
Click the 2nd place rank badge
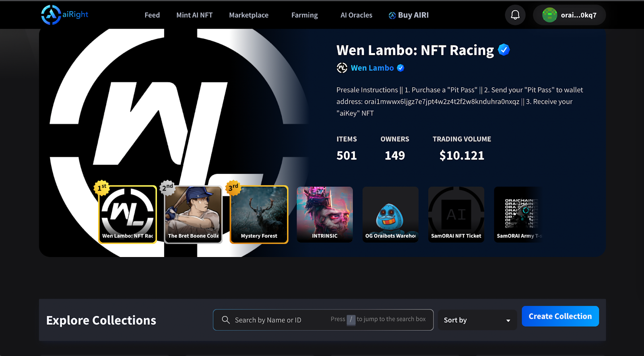(167, 187)
